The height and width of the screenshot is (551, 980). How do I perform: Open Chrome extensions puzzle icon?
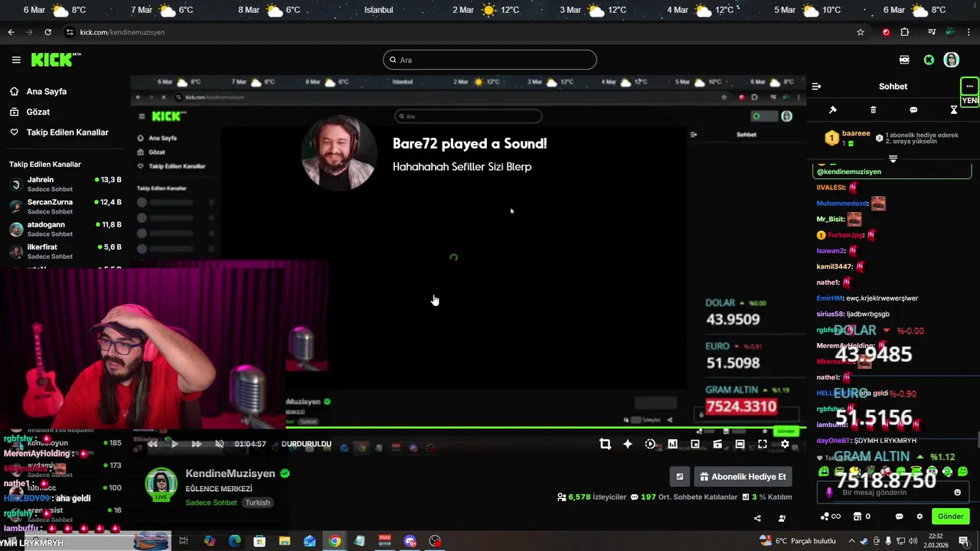click(x=904, y=32)
